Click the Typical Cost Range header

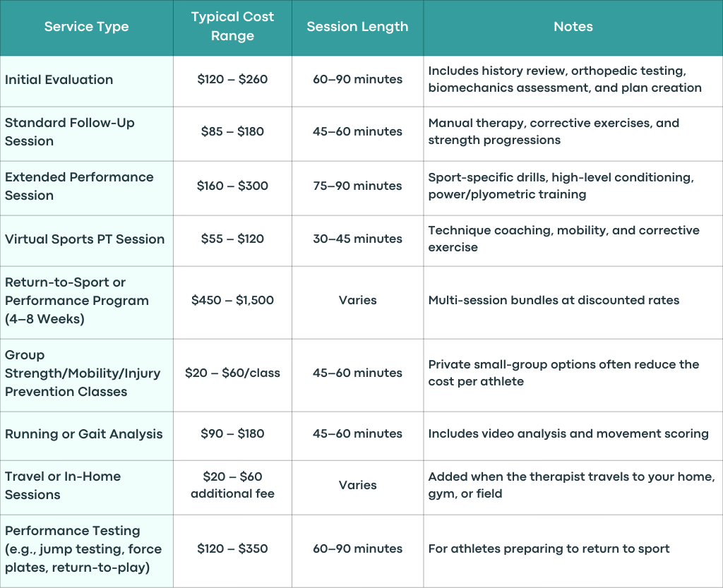pos(232,27)
